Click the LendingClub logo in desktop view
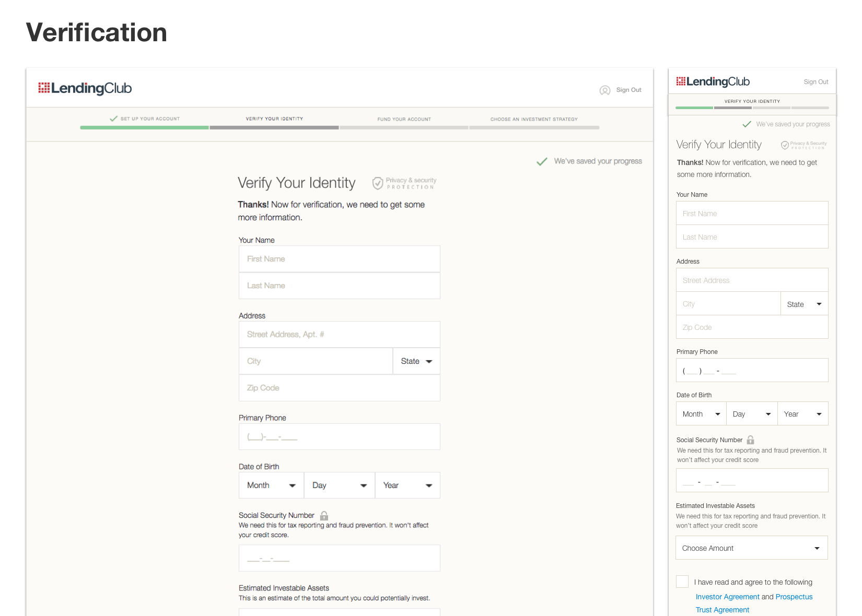The height and width of the screenshot is (616, 862). tap(85, 88)
